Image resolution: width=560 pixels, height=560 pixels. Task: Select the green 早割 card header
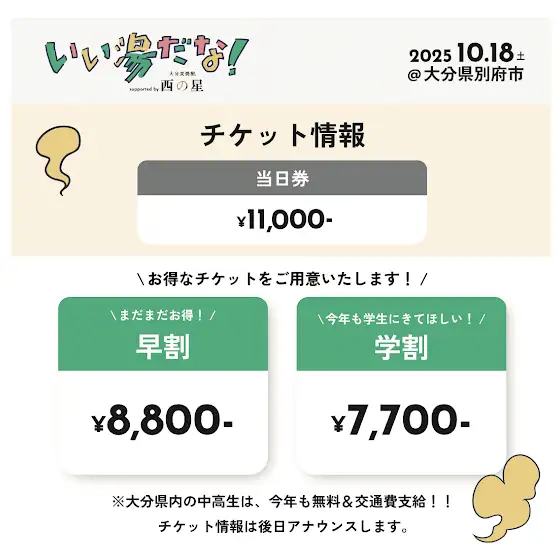click(163, 334)
